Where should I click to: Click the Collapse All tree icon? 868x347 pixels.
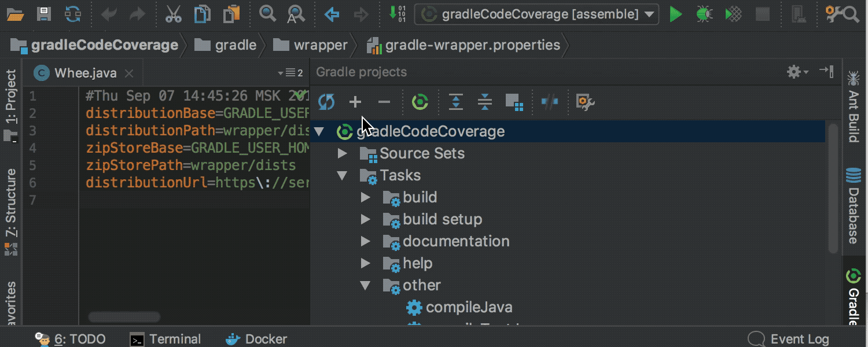485,102
